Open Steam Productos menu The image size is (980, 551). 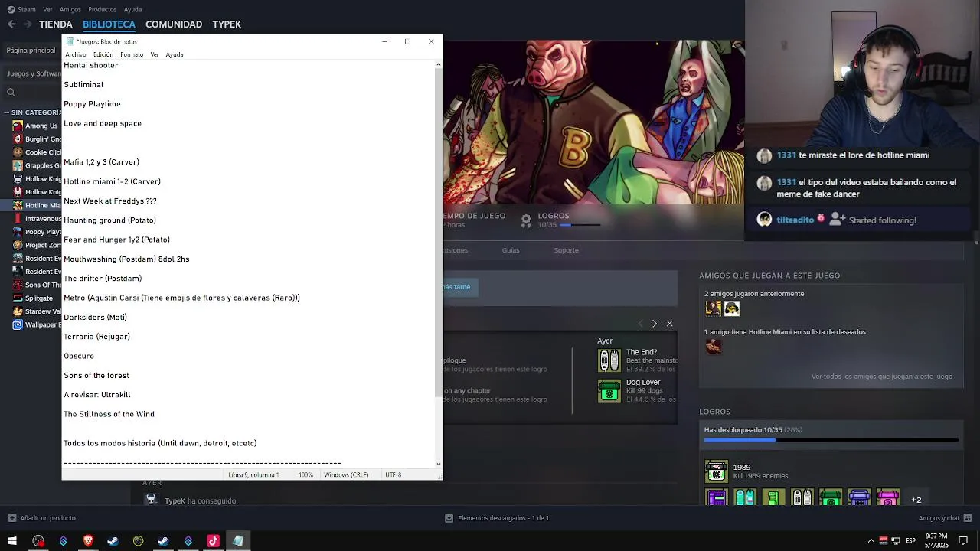coord(103,9)
